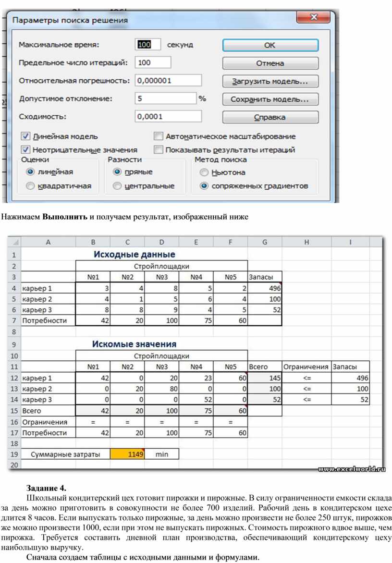This screenshot has width=392, height=563.
Task: Click the Сходимость input field
Action: [x=168, y=116]
